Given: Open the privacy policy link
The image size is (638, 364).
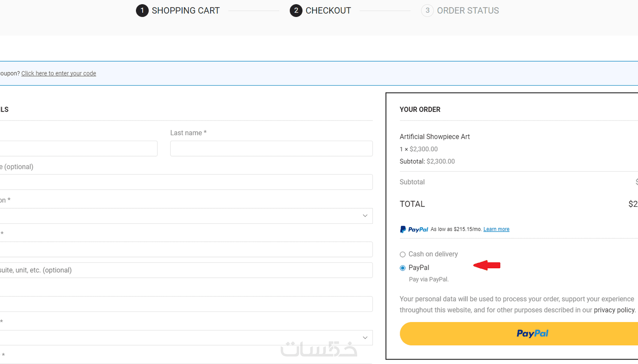Looking at the screenshot, I should tap(614, 310).
